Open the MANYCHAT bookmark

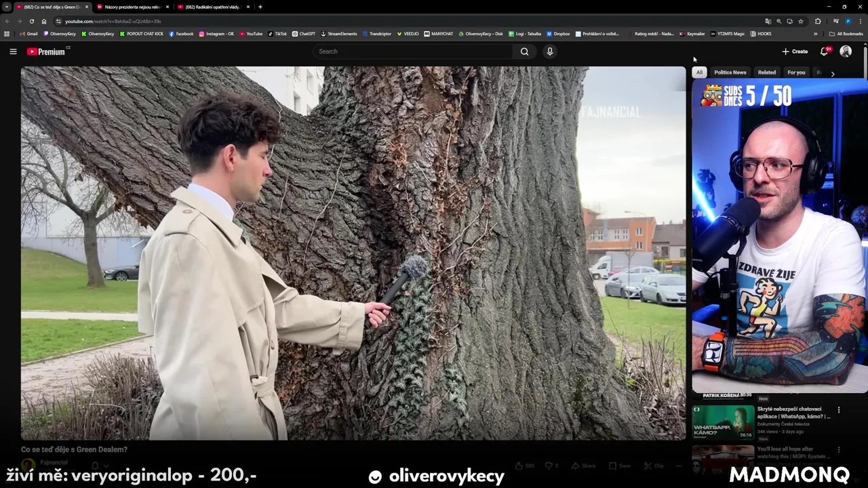click(439, 34)
